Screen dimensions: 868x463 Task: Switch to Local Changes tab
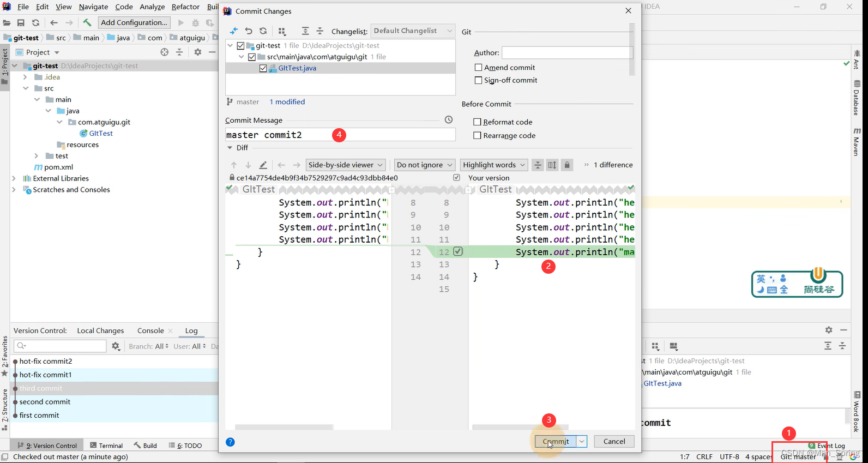click(x=100, y=330)
